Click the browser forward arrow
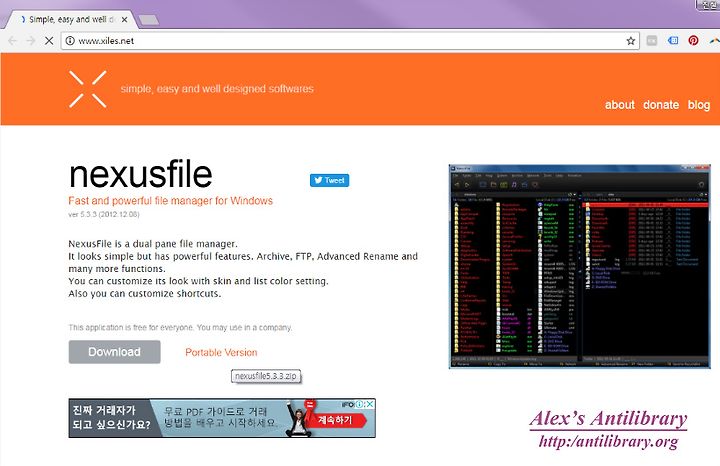The width and height of the screenshot is (720, 466). pyautogui.click(x=31, y=41)
